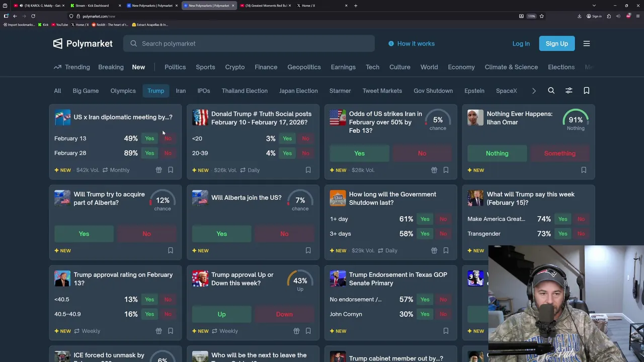
Task: Click No for February 28 Iran meeting
Action: (x=168, y=153)
